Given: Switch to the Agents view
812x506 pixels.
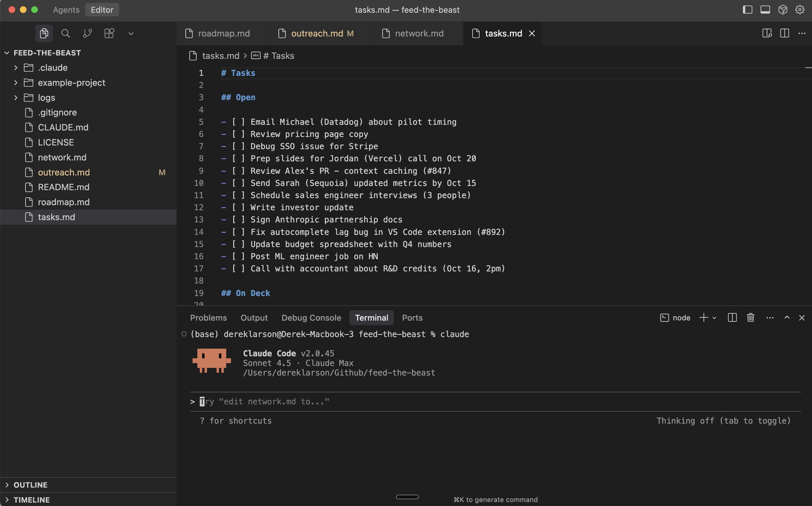Looking at the screenshot, I should [66, 10].
